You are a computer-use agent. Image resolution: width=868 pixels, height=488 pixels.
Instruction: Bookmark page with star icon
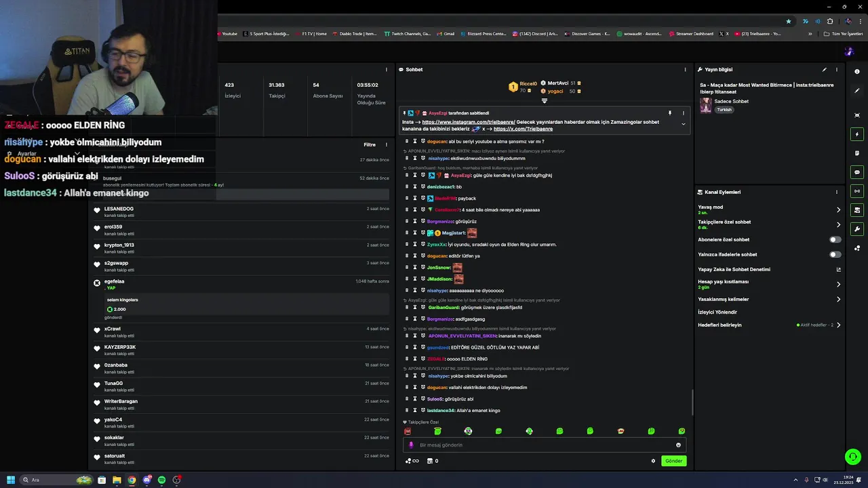coord(788,21)
